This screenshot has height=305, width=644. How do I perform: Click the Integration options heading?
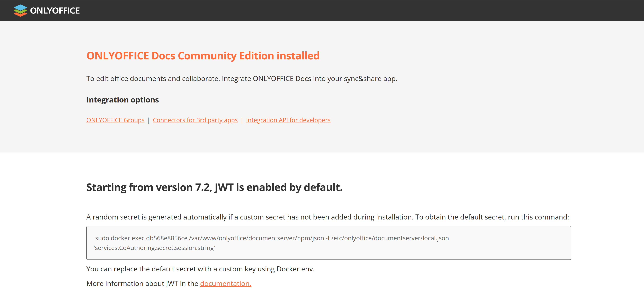(x=123, y=100)
